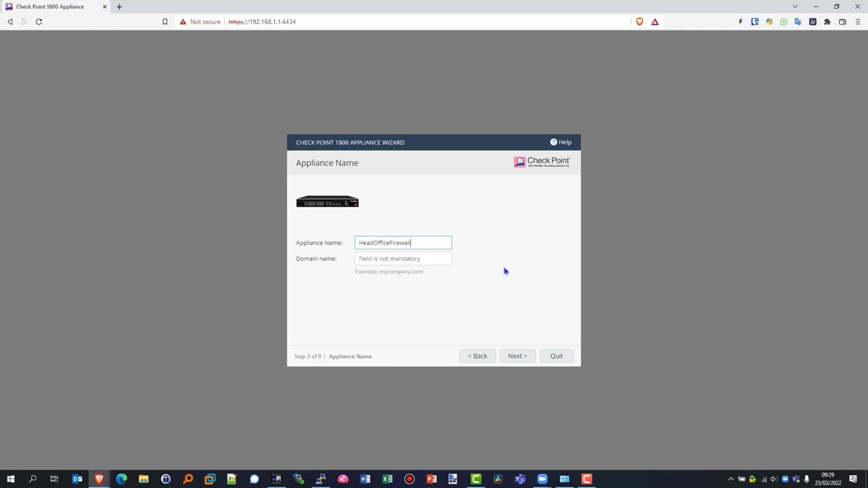Open Windows taskbar search

pos(32,479)
